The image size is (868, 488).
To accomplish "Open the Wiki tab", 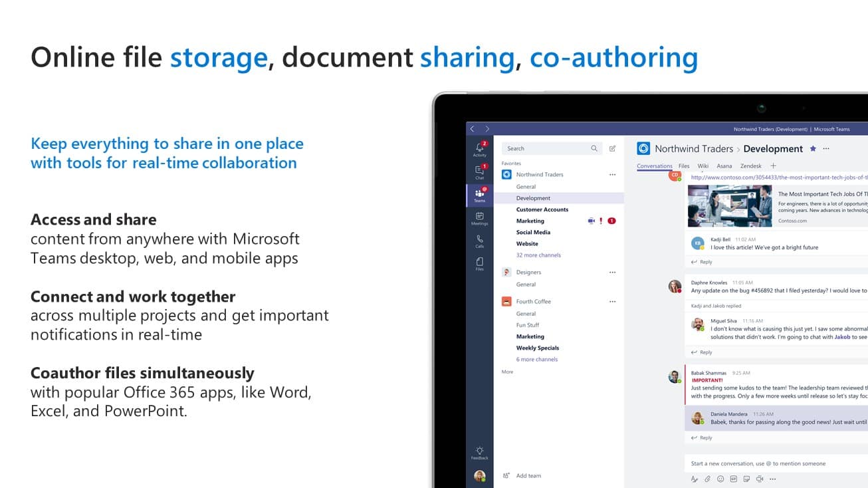I will point(703,166).
